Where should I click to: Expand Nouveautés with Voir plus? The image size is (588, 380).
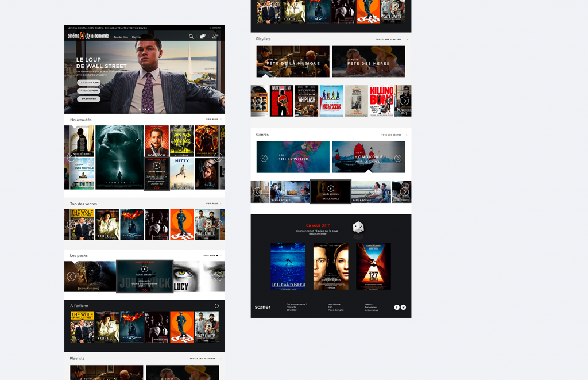click(x=212, y=120)
